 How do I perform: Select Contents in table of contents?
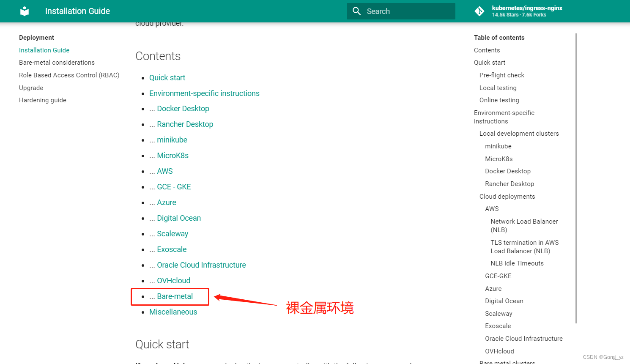point(487,50)
